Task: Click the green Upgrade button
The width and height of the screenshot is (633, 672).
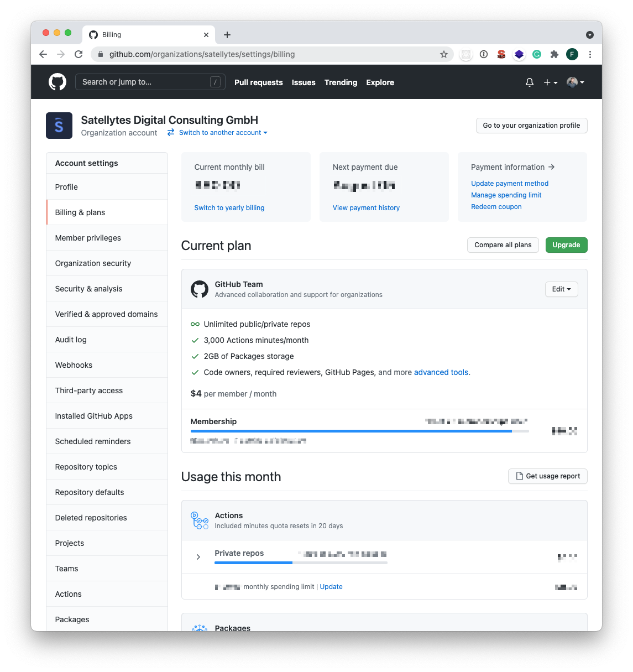Action: (x=566, y=244)
